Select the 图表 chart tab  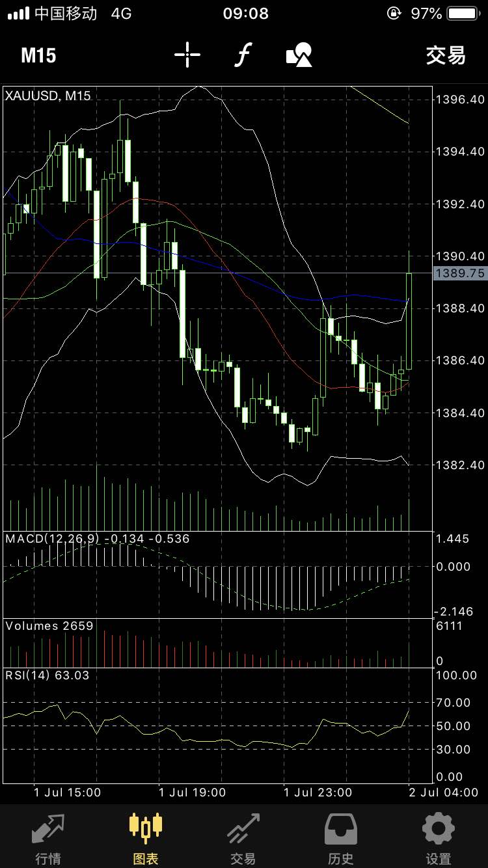(146, 839)
